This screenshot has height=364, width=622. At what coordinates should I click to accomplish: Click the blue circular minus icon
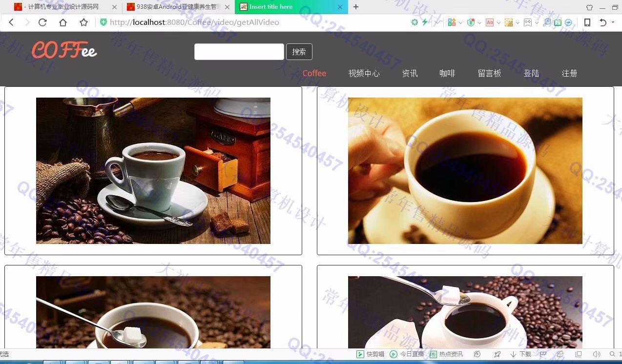pyautogui.click(x=568, y=22)
